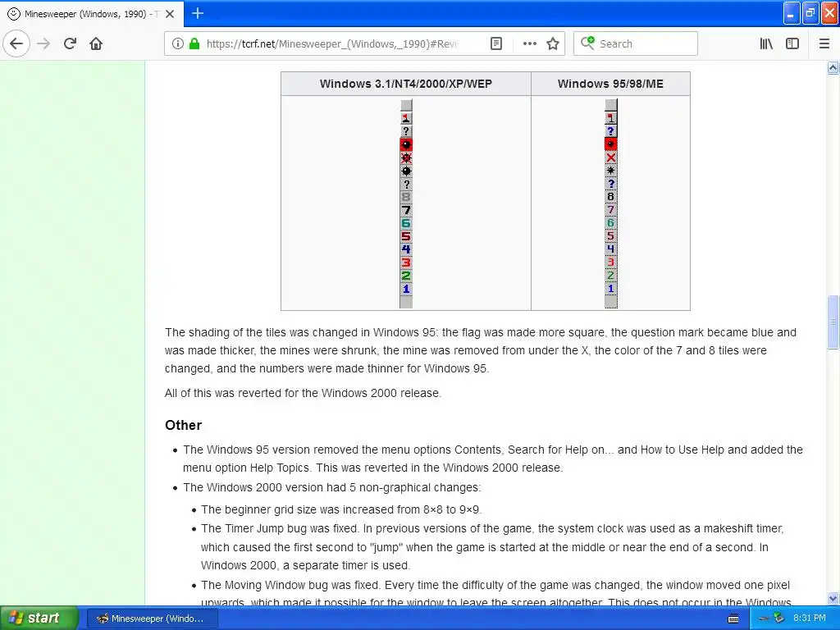840x630 pixels.
Task: Open the Library bookshelf icon
Action: 766,43
